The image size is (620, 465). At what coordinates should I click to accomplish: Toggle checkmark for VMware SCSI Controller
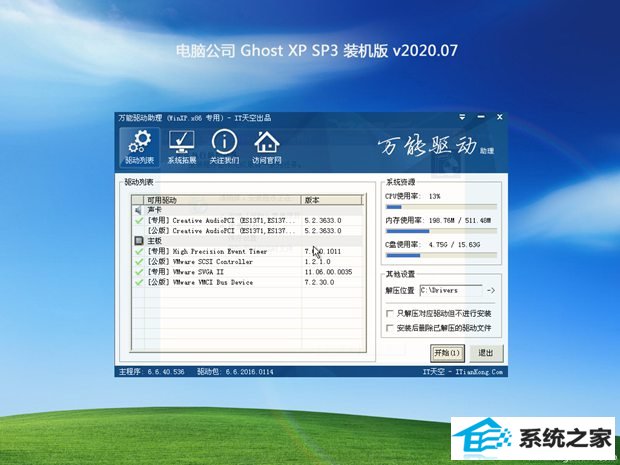point(138,262)
